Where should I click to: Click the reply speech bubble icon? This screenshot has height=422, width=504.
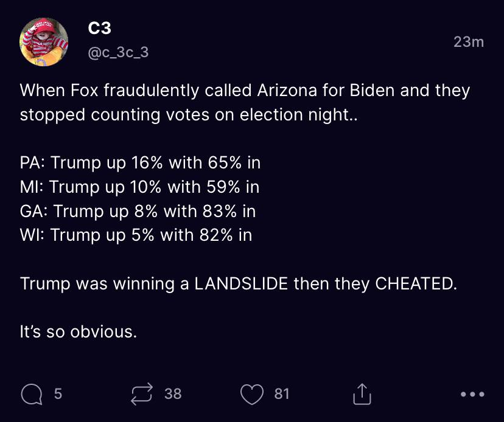click(x=31, y=395)
